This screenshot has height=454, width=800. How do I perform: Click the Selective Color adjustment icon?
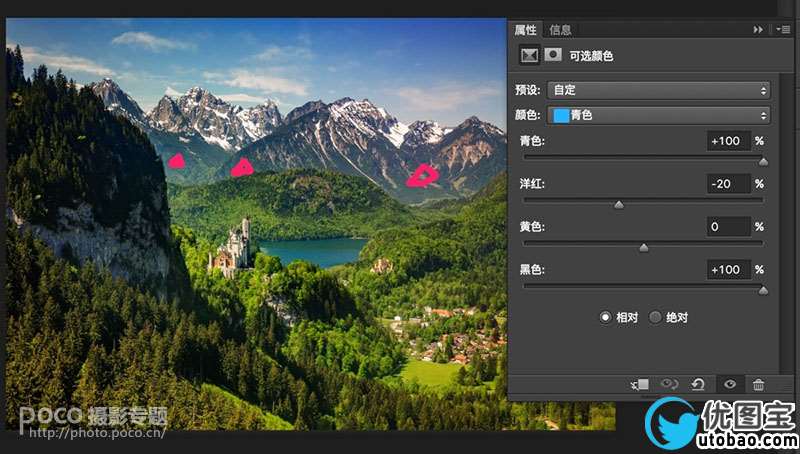click(530, 56)
